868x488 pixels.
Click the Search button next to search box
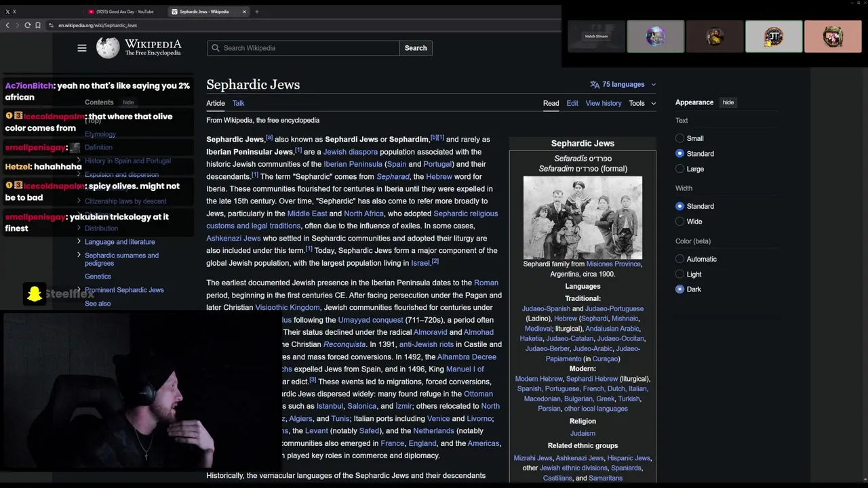click(416, 48)
